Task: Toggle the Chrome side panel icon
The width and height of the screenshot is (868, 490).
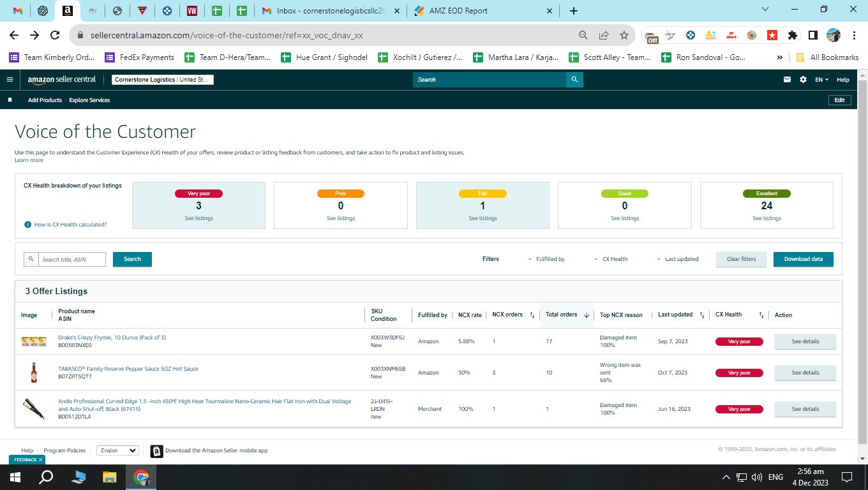Action: click(x=813, y=35)
